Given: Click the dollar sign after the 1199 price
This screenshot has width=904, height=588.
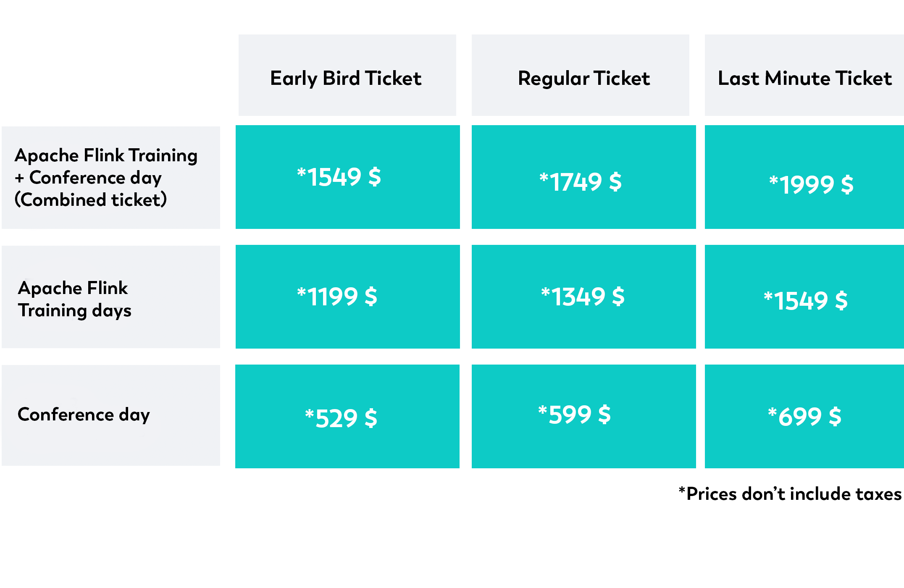Looking at the screenshot, I should [x=371, y=297].
